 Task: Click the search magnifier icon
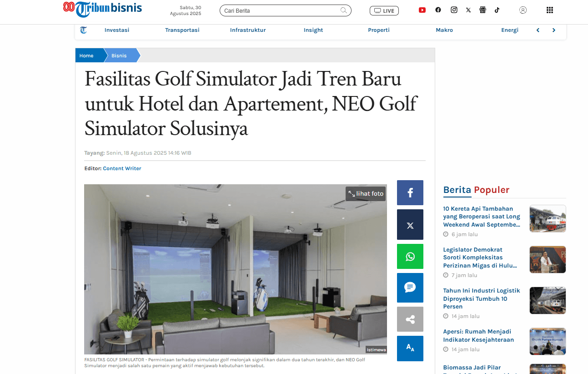344,10
